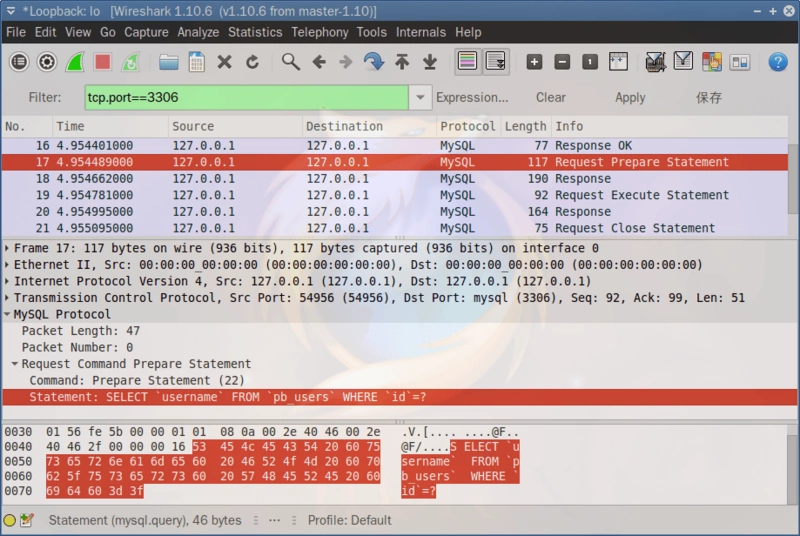
Task: Open the Telephony menu
Action: point(320,32)
